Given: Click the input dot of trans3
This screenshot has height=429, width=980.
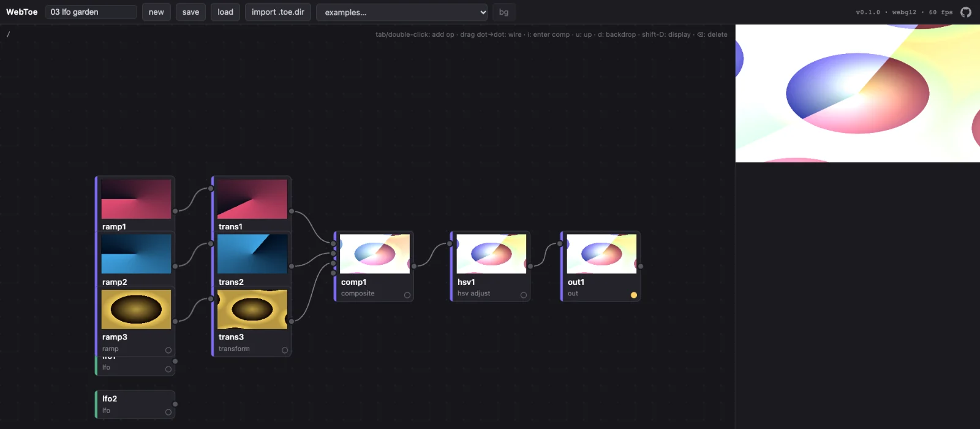Looking at the screenshot, I should click(x=211, y=299).
